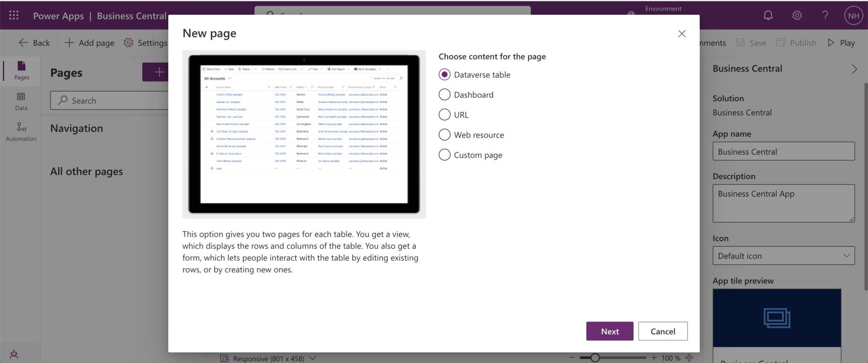Open the Icon dropdown showing Default icon

click(x=783, y=256)
